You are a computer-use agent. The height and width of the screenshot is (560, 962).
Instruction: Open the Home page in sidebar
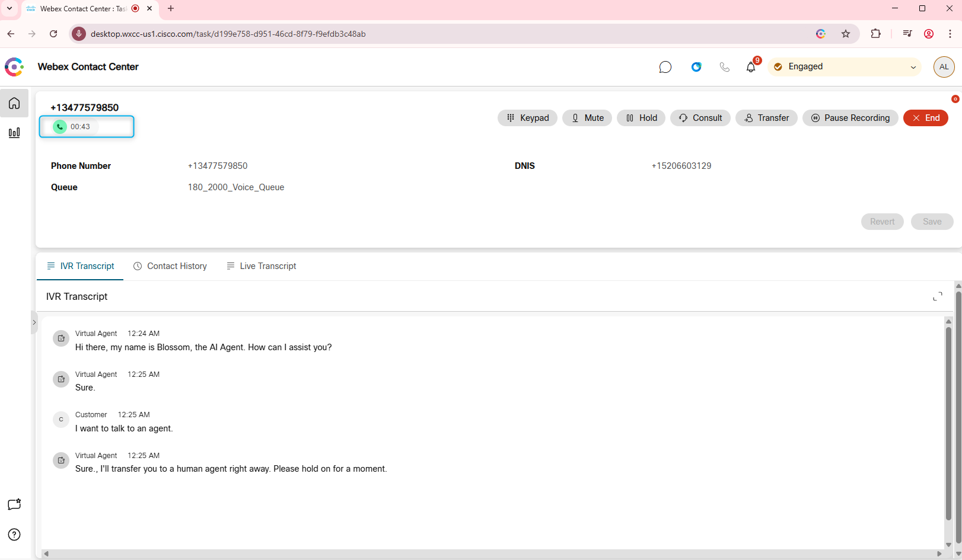tap(14, 103)
